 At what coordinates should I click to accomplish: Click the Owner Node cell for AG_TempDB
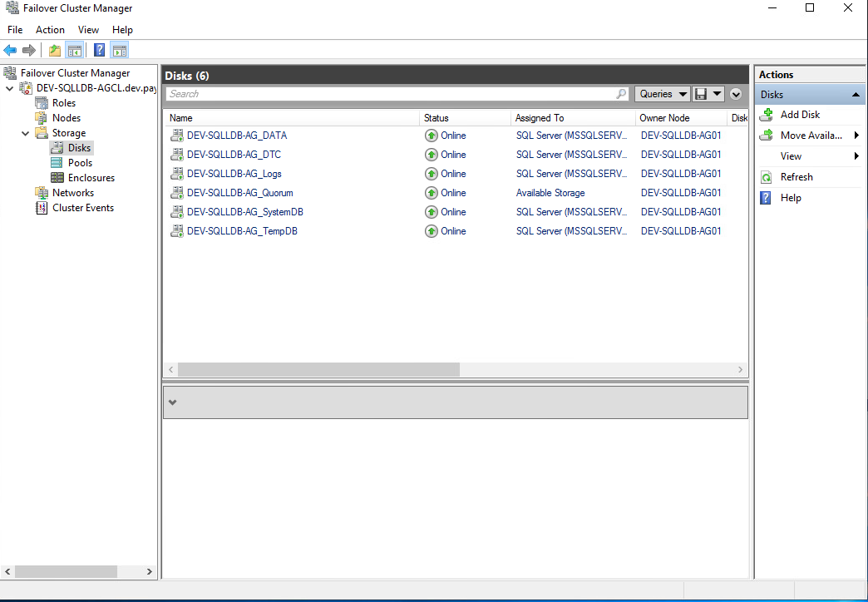681,231
